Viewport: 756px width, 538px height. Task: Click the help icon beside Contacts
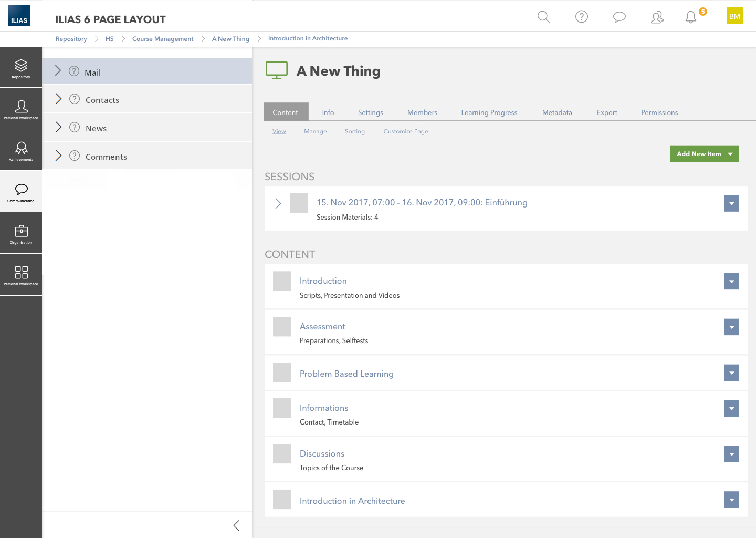pyautogui.click(x=75, y=99)
